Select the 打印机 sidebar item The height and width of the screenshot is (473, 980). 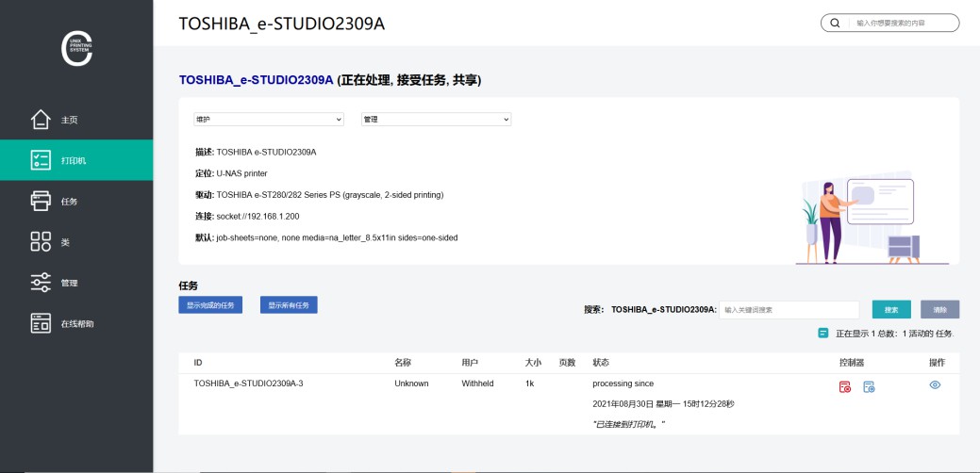click(x=76, y=160)
